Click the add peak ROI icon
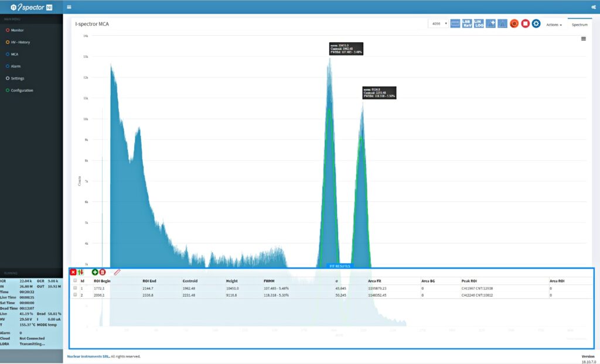Viewport: 600px width, 364px height. pyautogui.click(x=490, y=24)
